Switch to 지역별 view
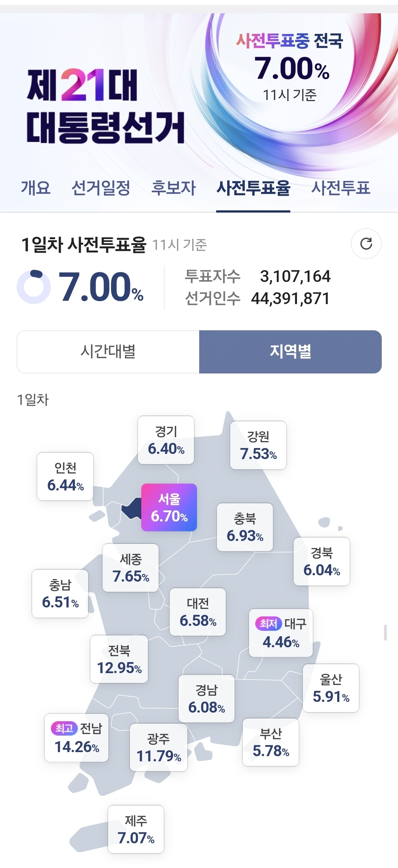The width and height of the screenshot is (398, 868). 290,352
